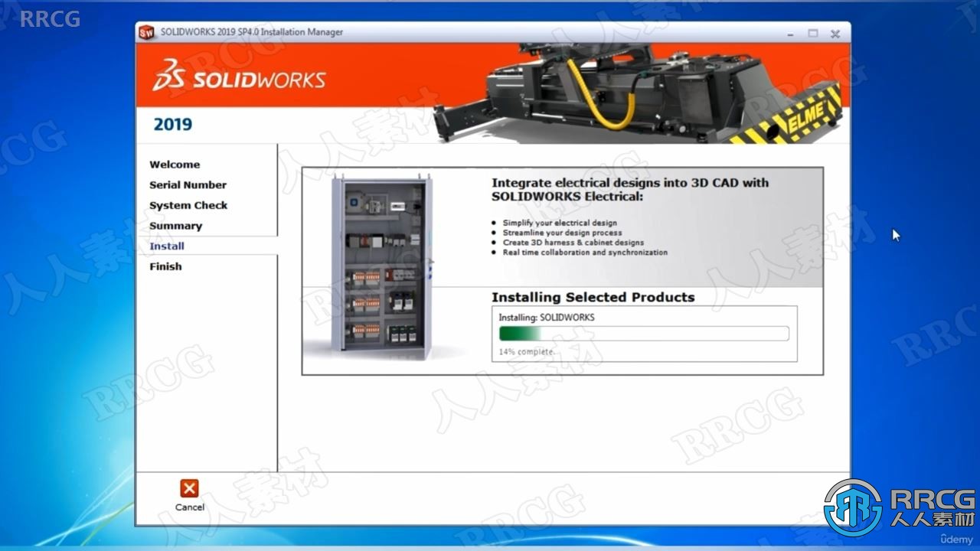Click the 'Streamline your design process' bullet
The image size is (980, 551).
562,233
